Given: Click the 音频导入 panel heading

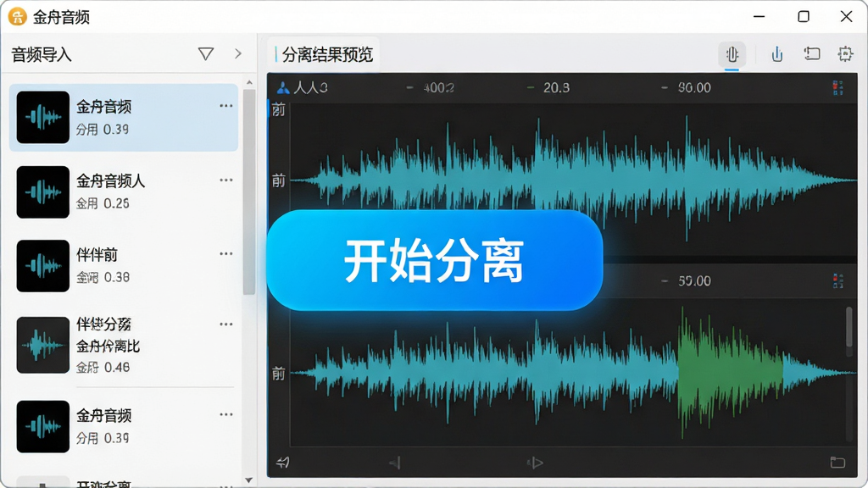Looking at the screenshot, I should [x=42, y=55].
